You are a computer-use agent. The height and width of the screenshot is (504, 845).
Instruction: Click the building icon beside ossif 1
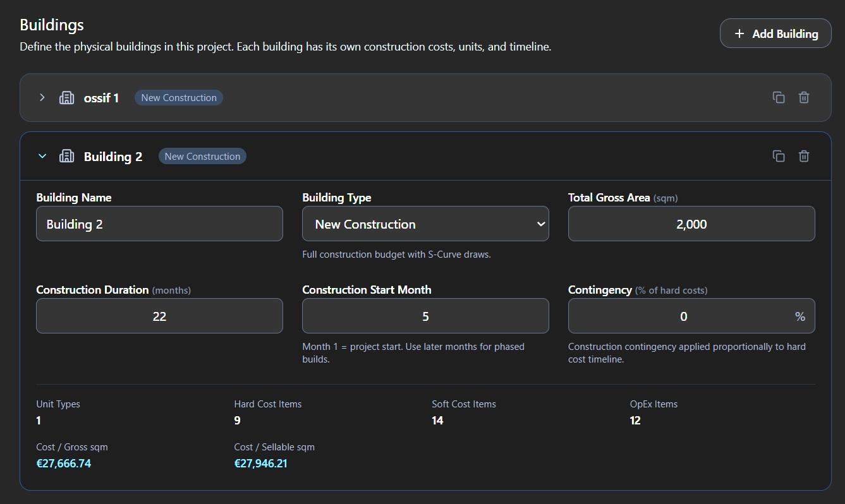tap(66, 97)
